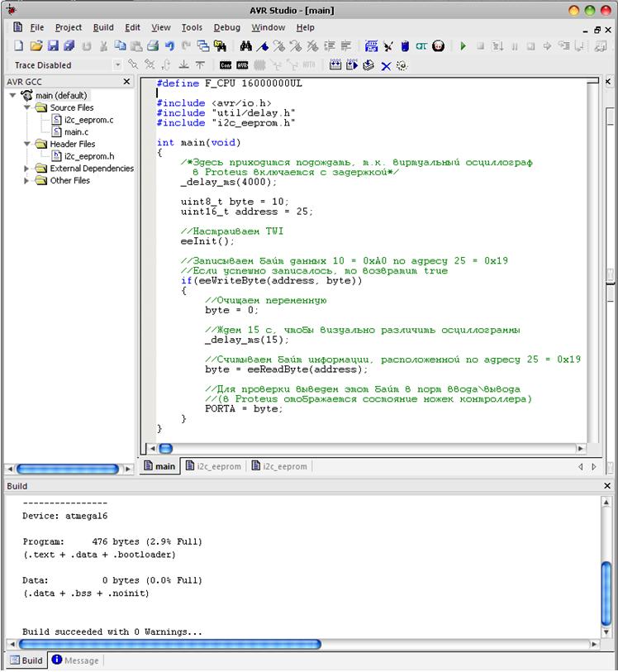Click the Build output scroll-up arrow
The width and height of the screenshot is (618, 672).
(x=606, y=502)
